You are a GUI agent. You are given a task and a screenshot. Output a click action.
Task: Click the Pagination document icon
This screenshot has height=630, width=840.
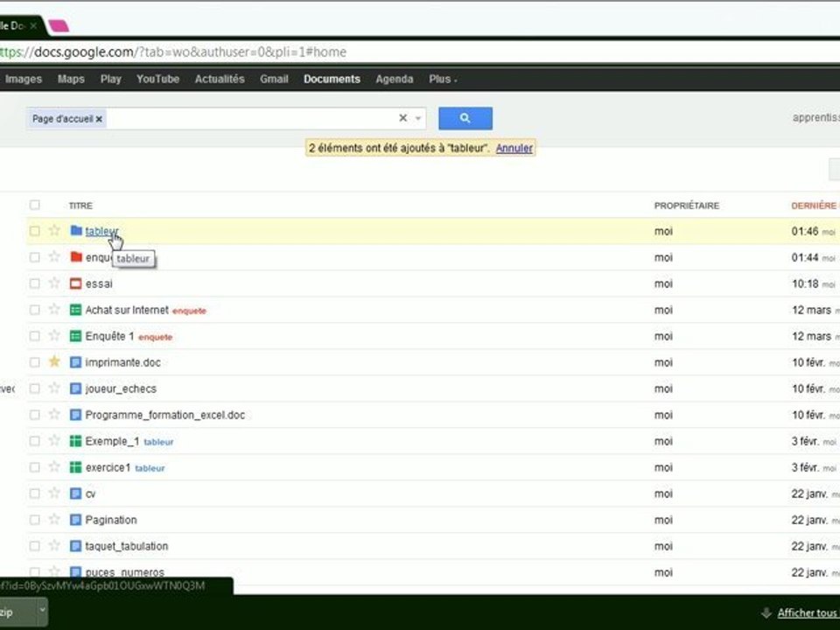[x=76, y=520]
